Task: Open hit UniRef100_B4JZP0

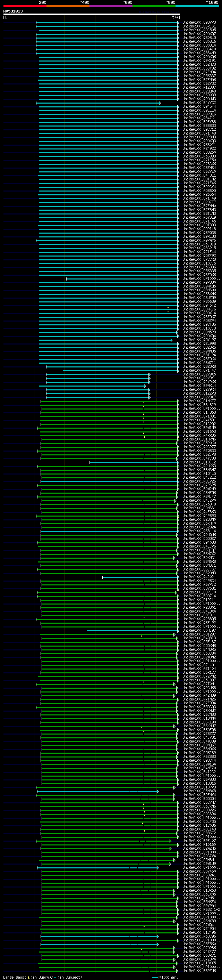Action: [199, 501]
